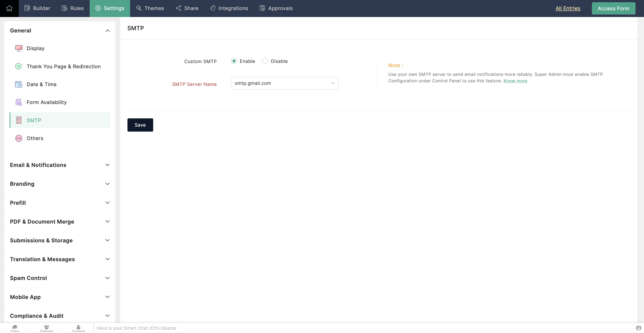This screenshot has height=333, width=644.
Task: Click the chat window icon at bottom right
Action: coord(638,328)
